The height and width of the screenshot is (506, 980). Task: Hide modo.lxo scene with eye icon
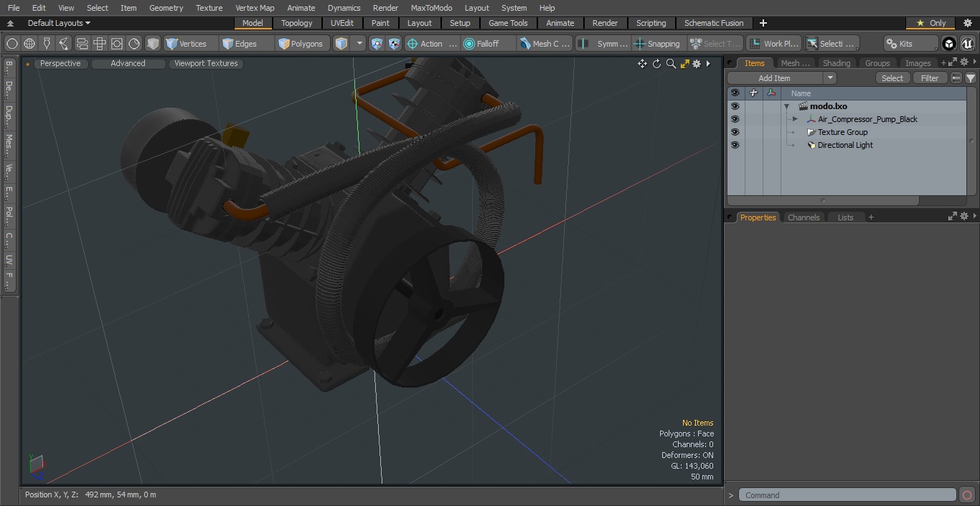(735, 106)
